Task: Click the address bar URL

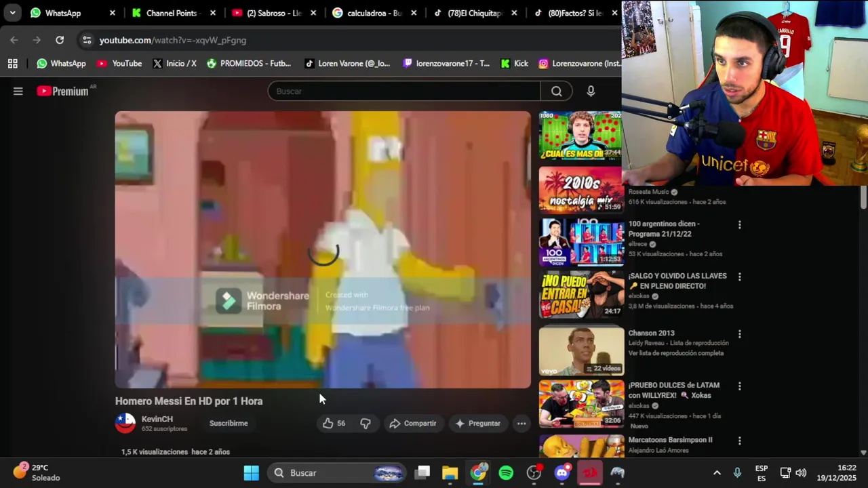Action: pyautogui.click(x=173, y=40)
